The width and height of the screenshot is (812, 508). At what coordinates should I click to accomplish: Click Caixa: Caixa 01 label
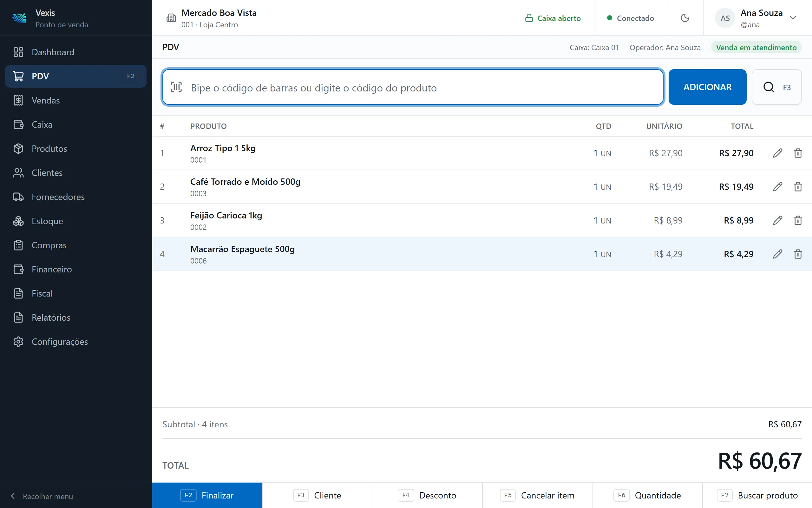[594, 47]
